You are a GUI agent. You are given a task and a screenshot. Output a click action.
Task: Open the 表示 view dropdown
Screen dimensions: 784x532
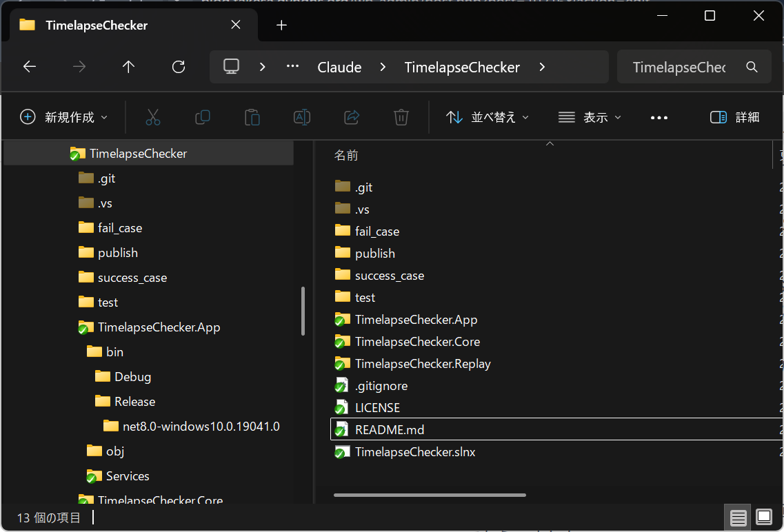(590, 117)
